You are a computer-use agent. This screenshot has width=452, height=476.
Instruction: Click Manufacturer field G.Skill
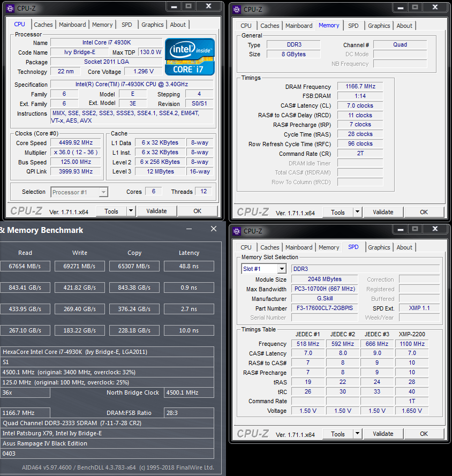point(325,298)
